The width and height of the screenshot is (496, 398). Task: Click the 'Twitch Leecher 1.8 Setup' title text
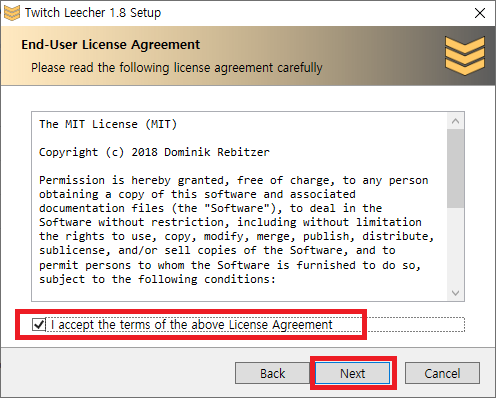(x=93, y=13)
